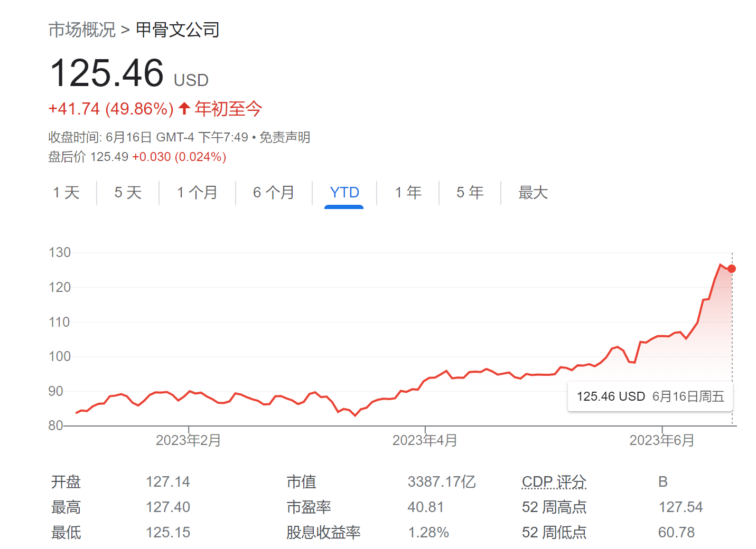Image resolution: width=756 pixels, height=549 pixels.
Task: Click the 甲骨文公司 breadcrumb title
Action: click(178, 30)
